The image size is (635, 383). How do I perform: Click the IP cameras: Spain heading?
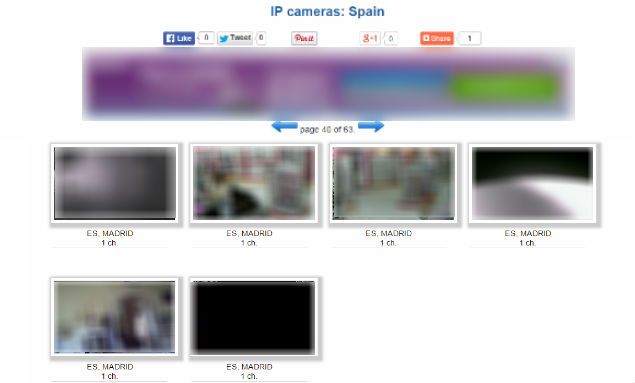coord(327,11)
